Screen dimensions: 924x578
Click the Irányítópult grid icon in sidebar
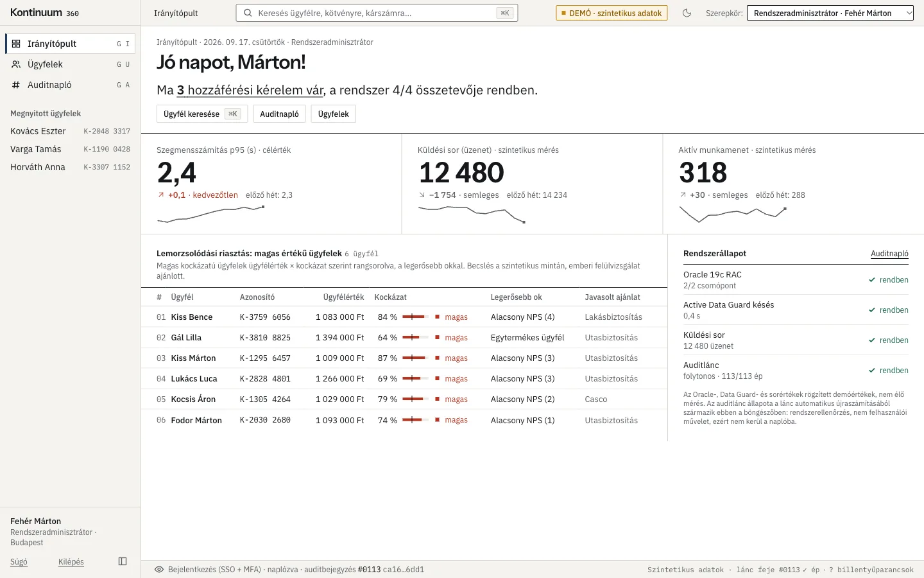[16, 44]
